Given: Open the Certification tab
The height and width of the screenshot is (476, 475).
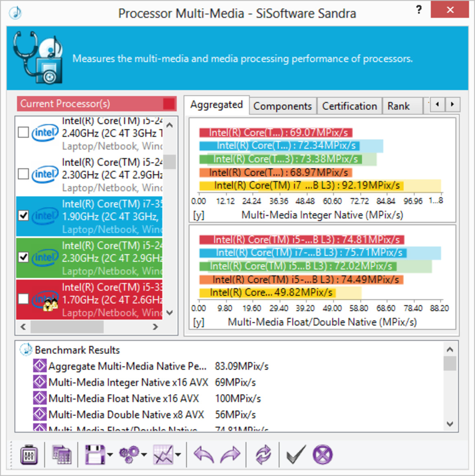Looking at the screenshot, I should [349, 106].
